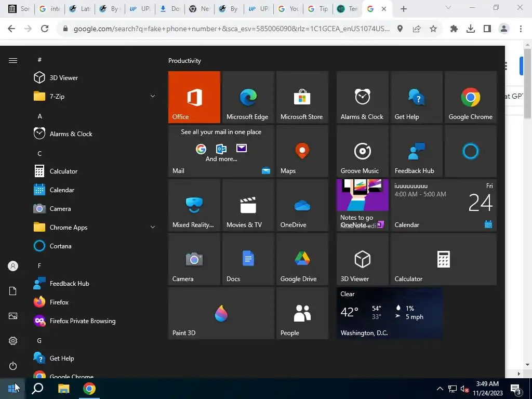The height and width of the screenshot is (399, 532).
Task: Open Calendar from the app list
Action: [95, 190]
